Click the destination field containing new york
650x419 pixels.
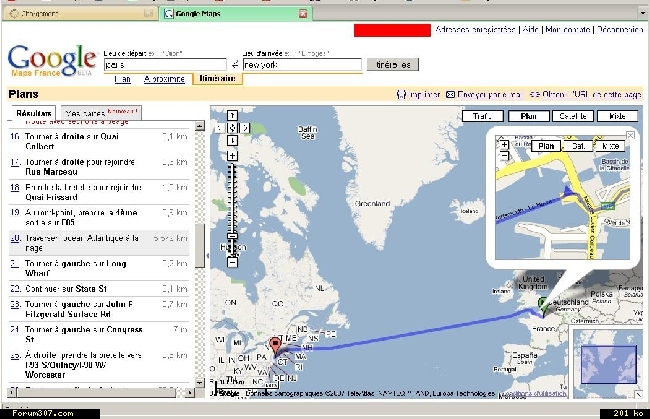302,65
